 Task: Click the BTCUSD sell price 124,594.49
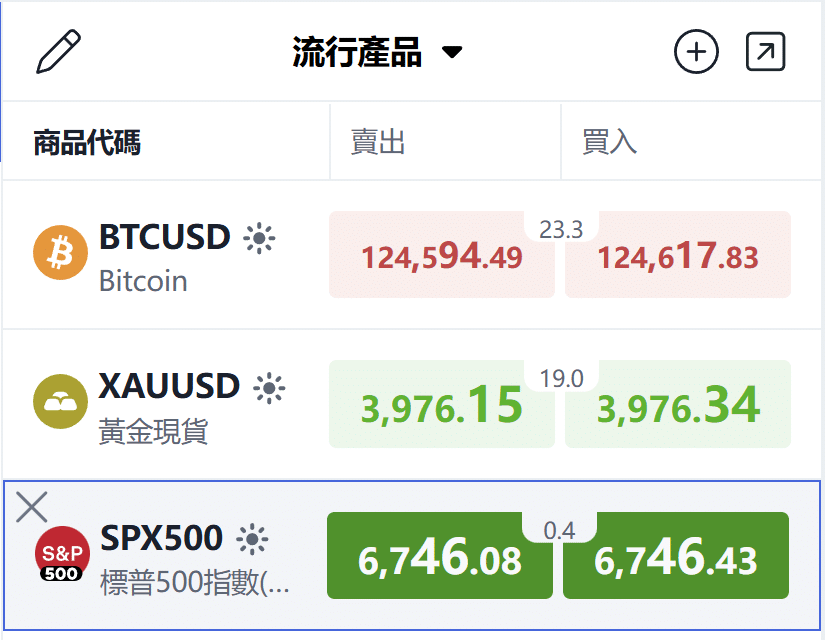(x=441, y=256)
